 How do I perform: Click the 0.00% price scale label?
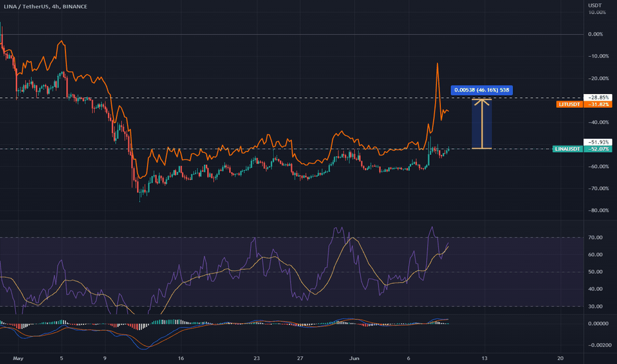point(595,34)
